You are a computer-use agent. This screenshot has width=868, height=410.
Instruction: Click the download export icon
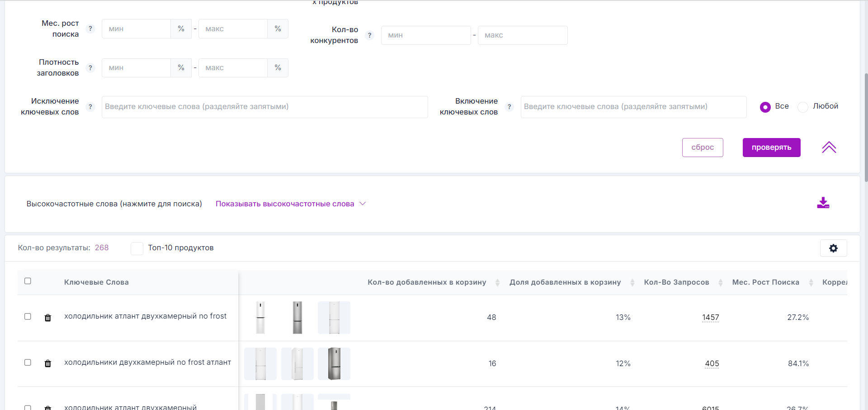(823, 203)
